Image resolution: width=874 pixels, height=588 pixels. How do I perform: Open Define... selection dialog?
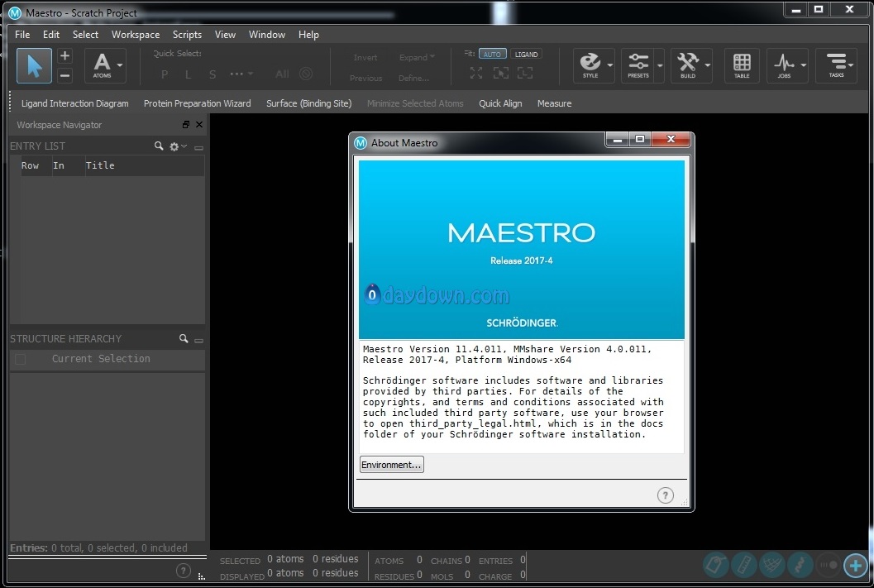click(x=413, y=78)
